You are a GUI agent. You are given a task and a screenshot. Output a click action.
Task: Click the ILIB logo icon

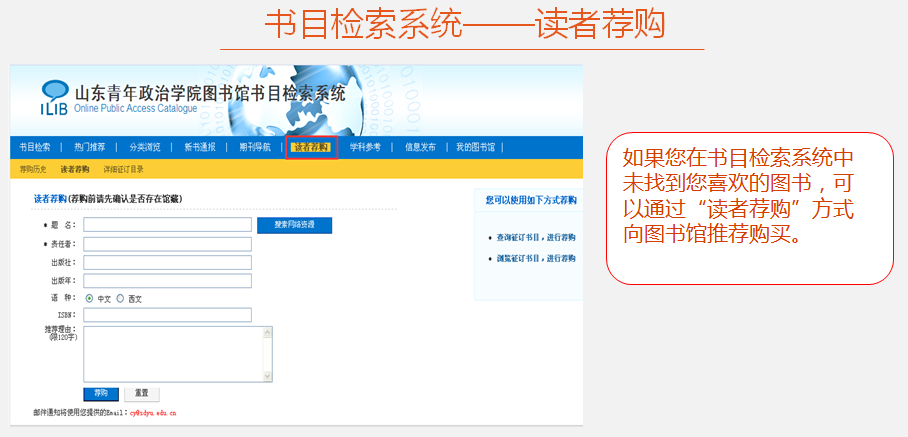(54, 98)
